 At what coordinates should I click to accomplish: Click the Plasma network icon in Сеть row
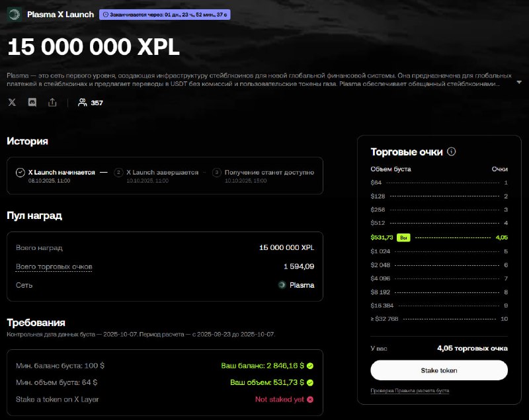pyautogui.click(x=282, y=285)
